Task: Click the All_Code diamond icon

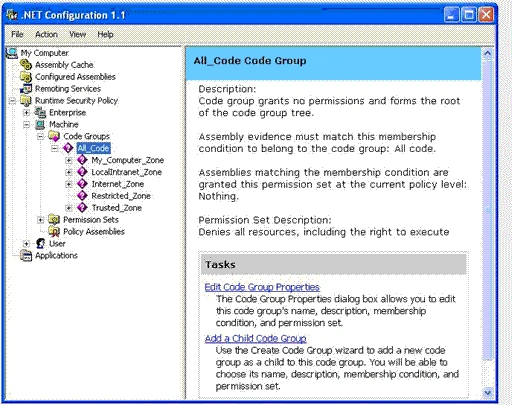Action: coord(68,148)
